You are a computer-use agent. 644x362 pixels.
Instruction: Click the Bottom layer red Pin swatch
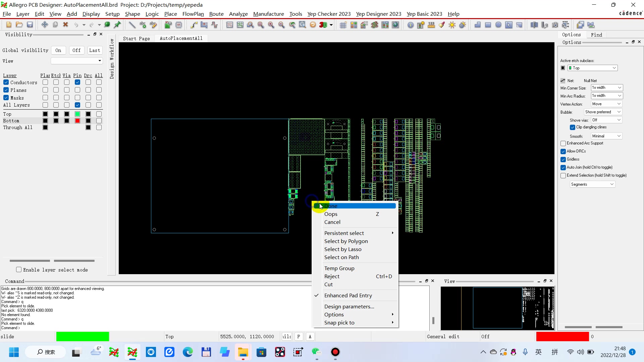point(77,121)
